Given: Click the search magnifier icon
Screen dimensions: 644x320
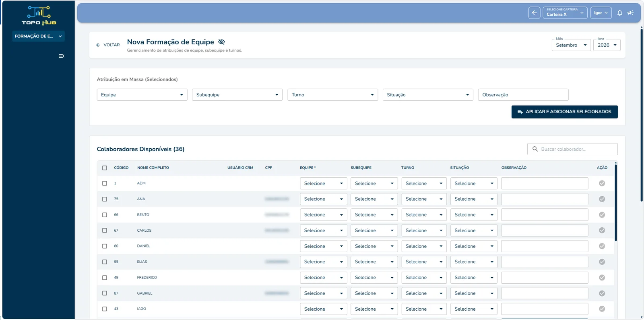Looking at the screenshot, I should coord(535,149).
